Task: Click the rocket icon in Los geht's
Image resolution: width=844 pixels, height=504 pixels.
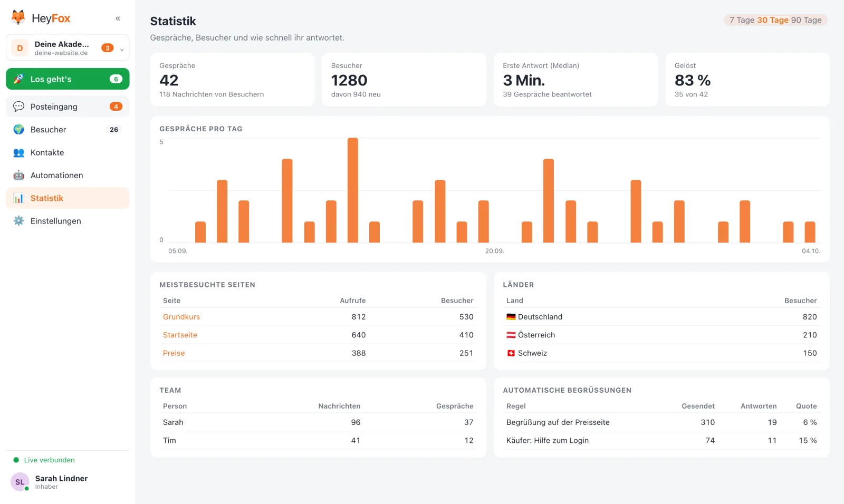Action: tap(18, 79)
